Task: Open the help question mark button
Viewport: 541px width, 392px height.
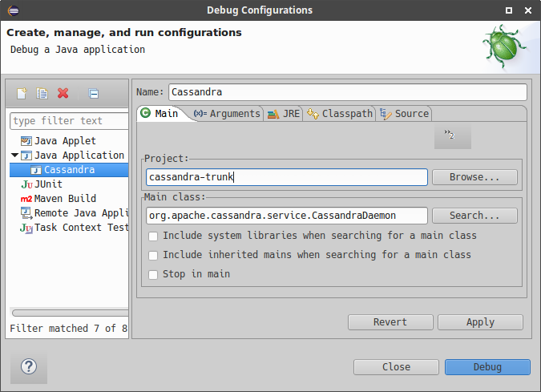Action: (29, 368)
